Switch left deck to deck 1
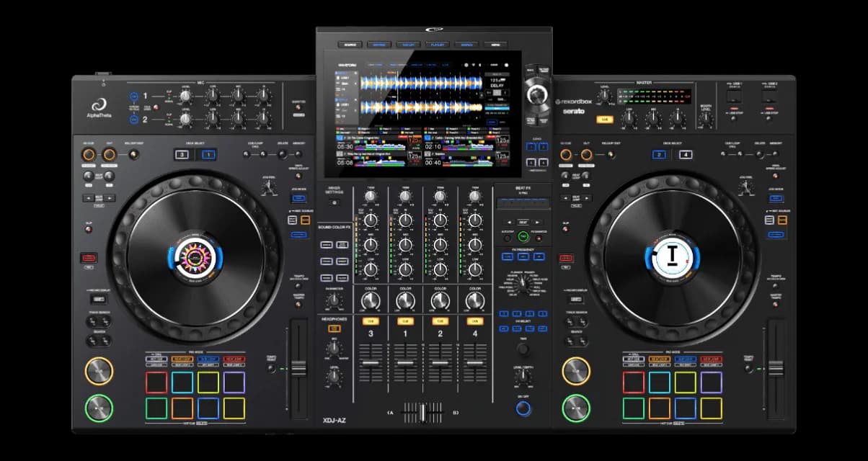 (207, 154)
